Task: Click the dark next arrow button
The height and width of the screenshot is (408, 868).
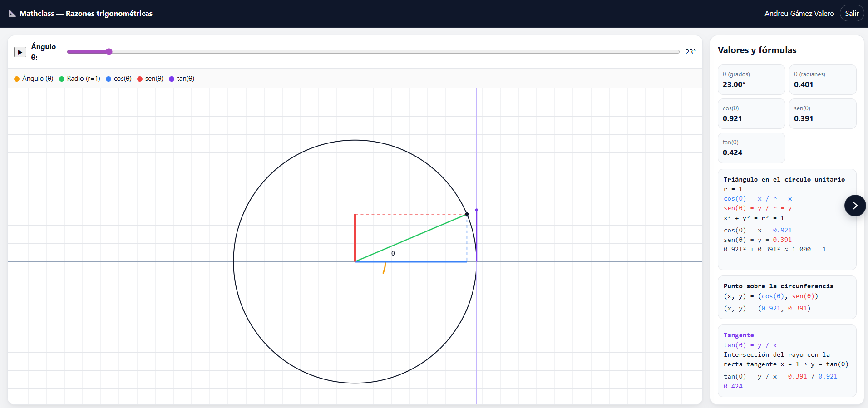Action: [x=855, y=206]
